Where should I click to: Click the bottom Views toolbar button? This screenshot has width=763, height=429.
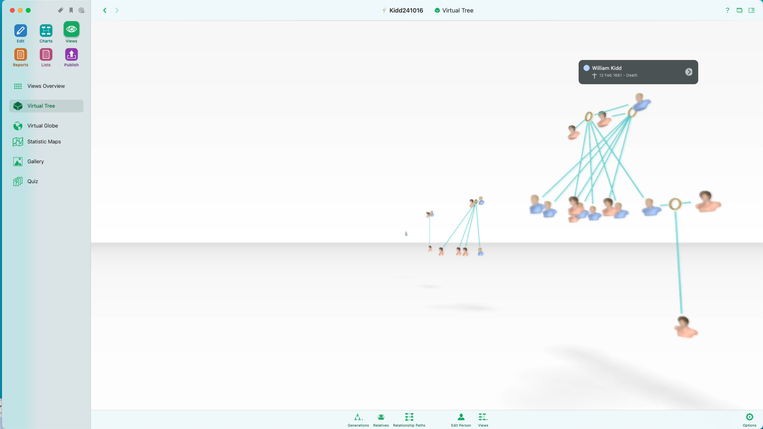483,420
